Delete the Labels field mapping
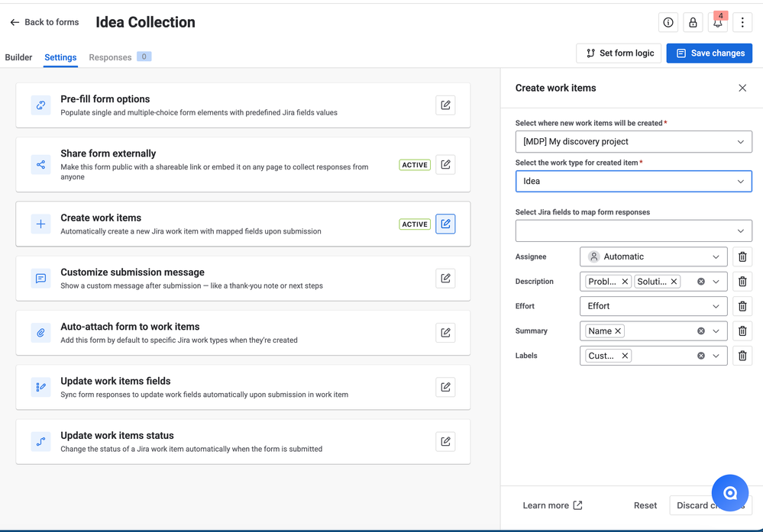The height and width of the screenshot is (532, 763). pos(742,356)
